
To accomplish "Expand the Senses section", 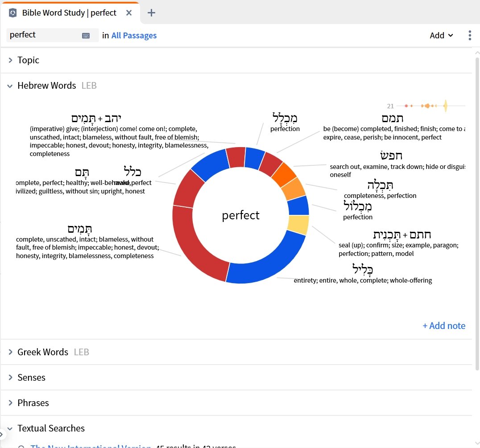I will 10,378.
